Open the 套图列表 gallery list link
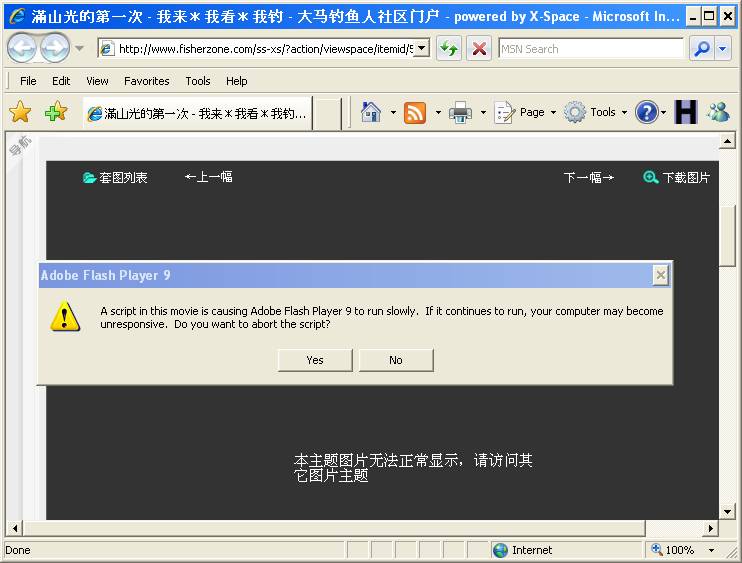 (x=123, y=177)
